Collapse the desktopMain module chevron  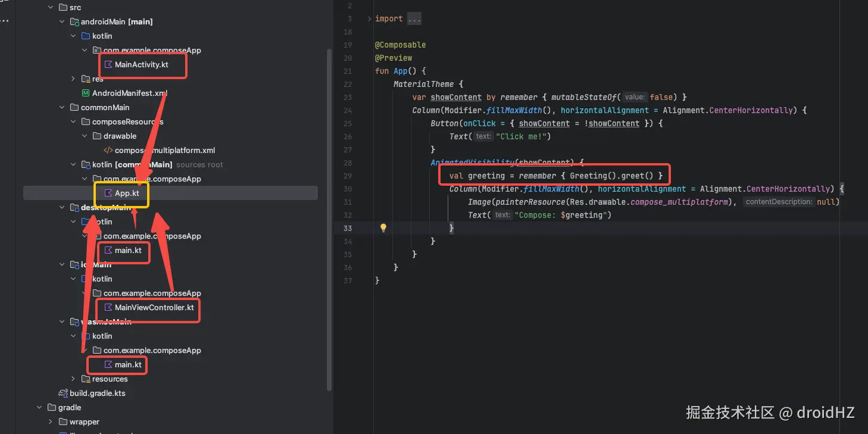tap(62, 207)
